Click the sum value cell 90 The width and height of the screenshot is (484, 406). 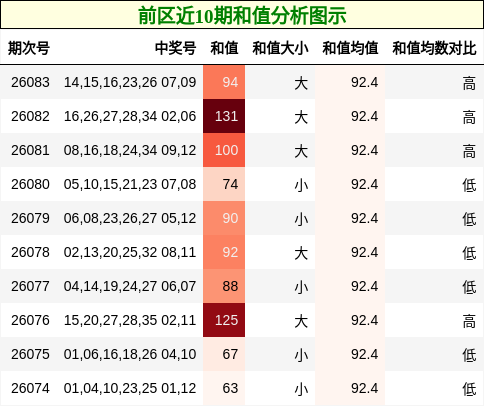coord(224,218)
